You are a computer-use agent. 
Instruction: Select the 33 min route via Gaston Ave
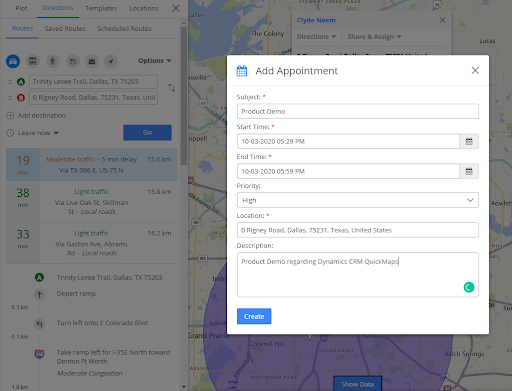92,243
